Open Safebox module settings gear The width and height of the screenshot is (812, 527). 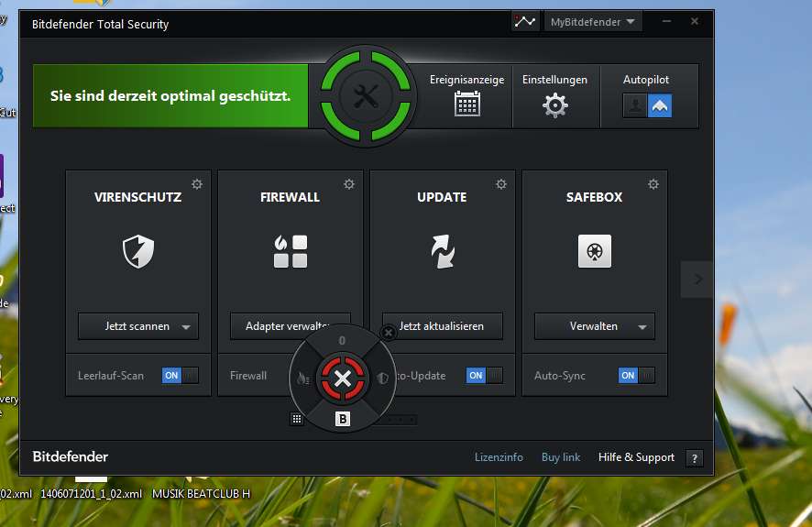point(653,184)
